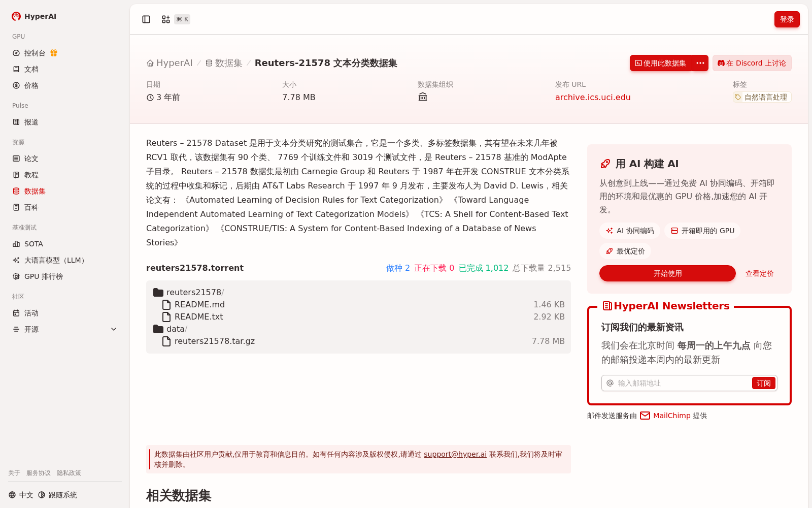The width and height of the screenshot is (812, 508).
Task: Go to HyperAI breadcrumb home link
Action: (170, 63)
